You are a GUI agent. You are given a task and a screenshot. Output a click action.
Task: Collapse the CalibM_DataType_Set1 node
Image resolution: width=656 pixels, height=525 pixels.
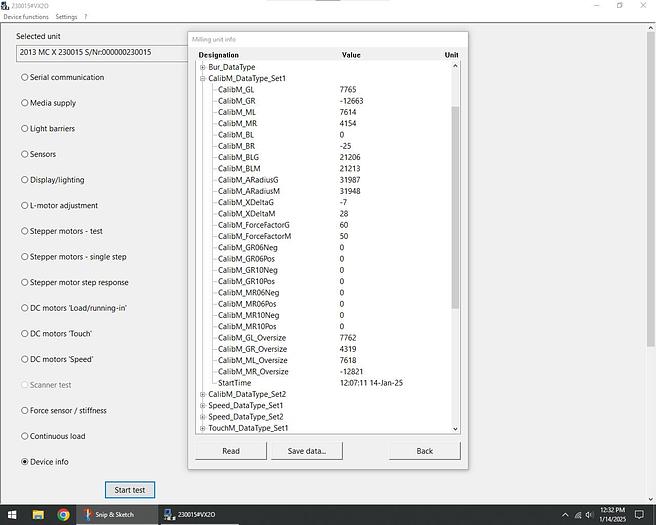(203, 78)
